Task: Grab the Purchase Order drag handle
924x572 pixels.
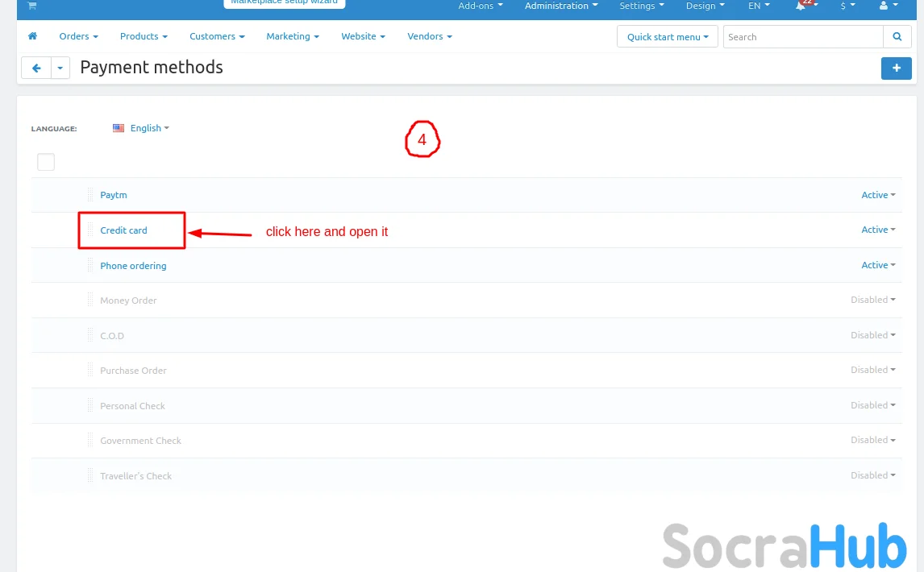Action: click(x=90, y=371)
